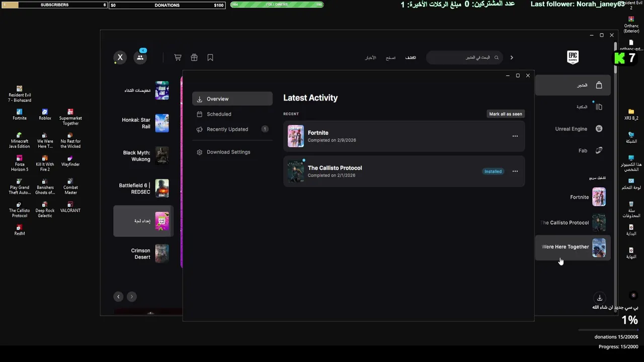Click the Combat Master desktop shortcut
The height and width of the screenshot is (362, 644).
pos(70,187)
